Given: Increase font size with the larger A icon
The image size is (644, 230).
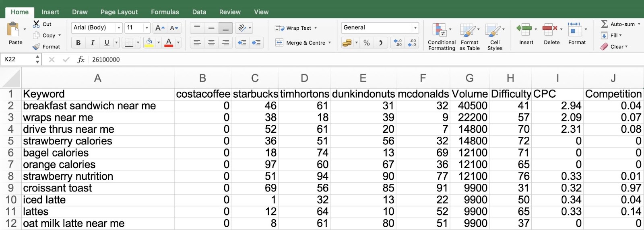Looking at the screenshot, I should coord(160,28).
